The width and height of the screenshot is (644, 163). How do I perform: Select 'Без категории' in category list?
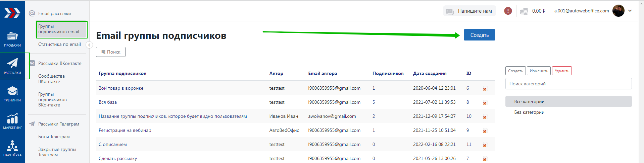coord(529,112)
